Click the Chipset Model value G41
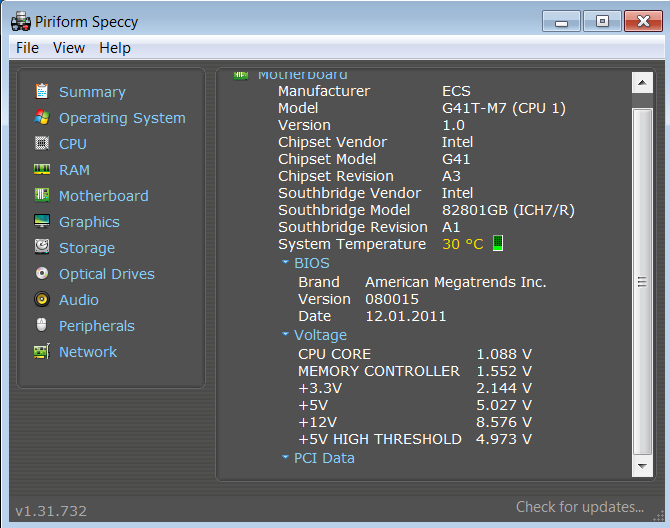The width and height of the screenshot is (670, 528). pos(456,159)
